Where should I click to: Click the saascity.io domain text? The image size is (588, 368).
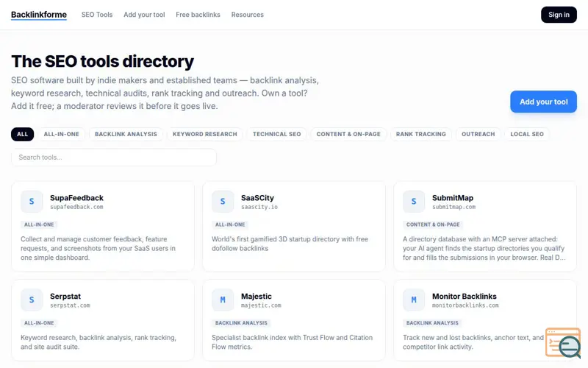pos(259,207)
